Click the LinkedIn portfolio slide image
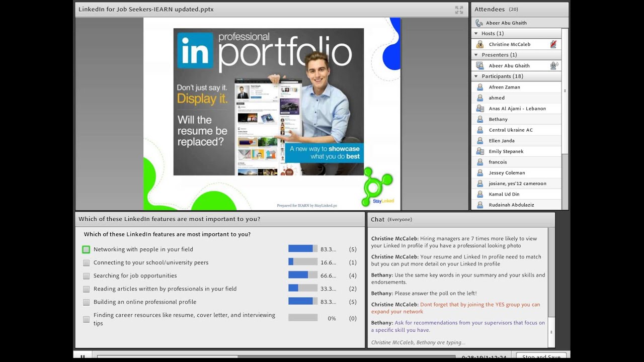The width and height of the screenshot is (644, 362). 269,102
